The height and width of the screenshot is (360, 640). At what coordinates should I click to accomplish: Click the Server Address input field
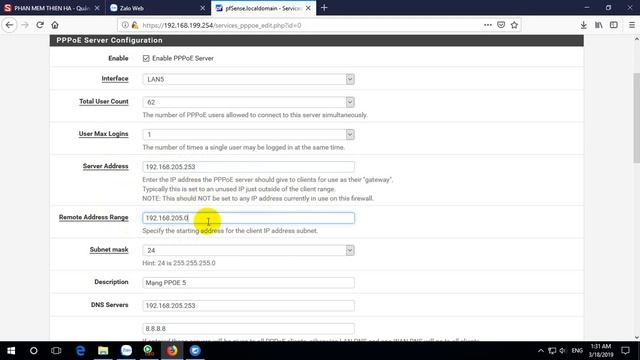click(248, 167)
